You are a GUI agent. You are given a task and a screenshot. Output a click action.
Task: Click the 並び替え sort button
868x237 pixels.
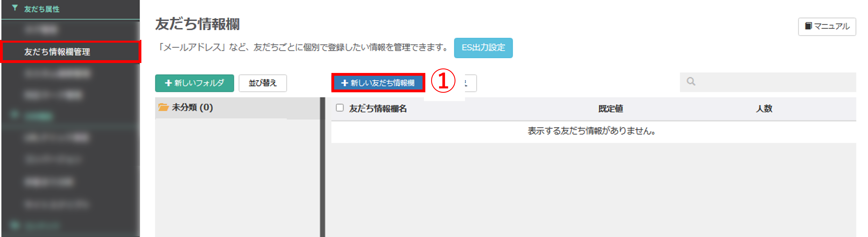[262, 83]
